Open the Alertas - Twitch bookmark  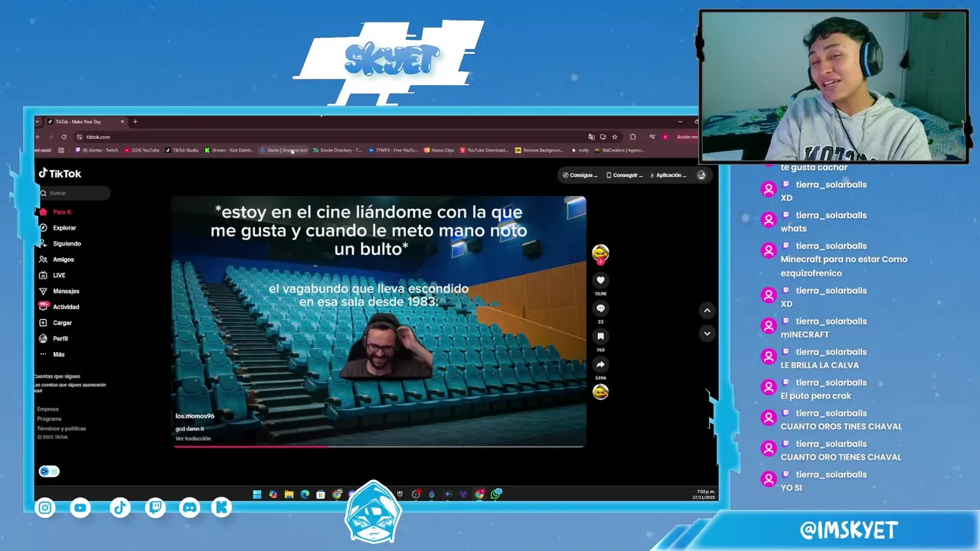click(x=96, y=150)
